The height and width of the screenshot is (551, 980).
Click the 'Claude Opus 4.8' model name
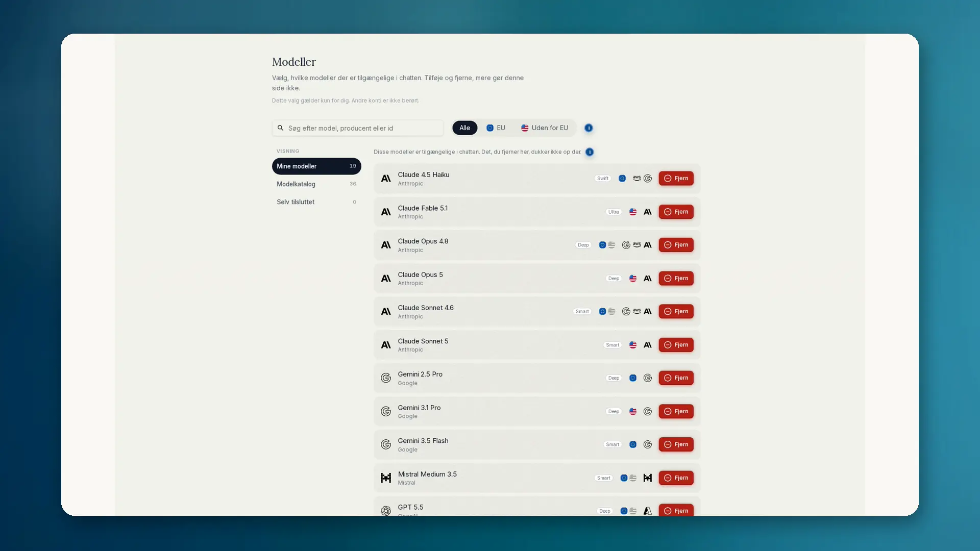(423, 241)
